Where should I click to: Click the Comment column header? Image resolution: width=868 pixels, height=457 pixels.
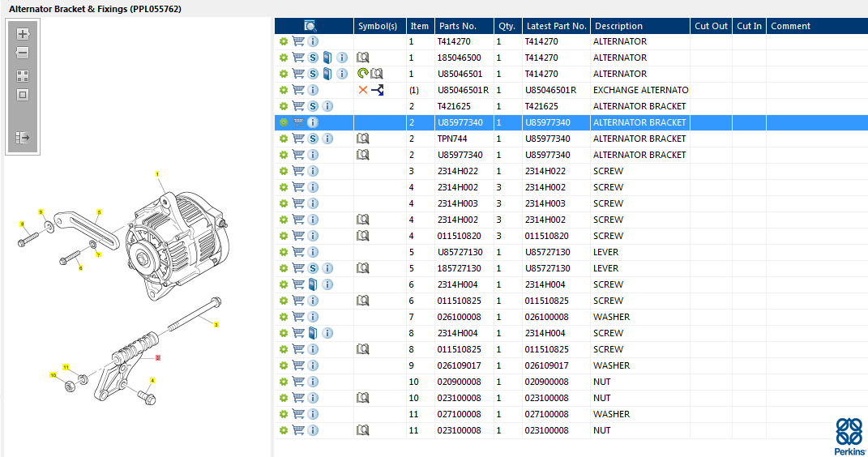[817, 26]
